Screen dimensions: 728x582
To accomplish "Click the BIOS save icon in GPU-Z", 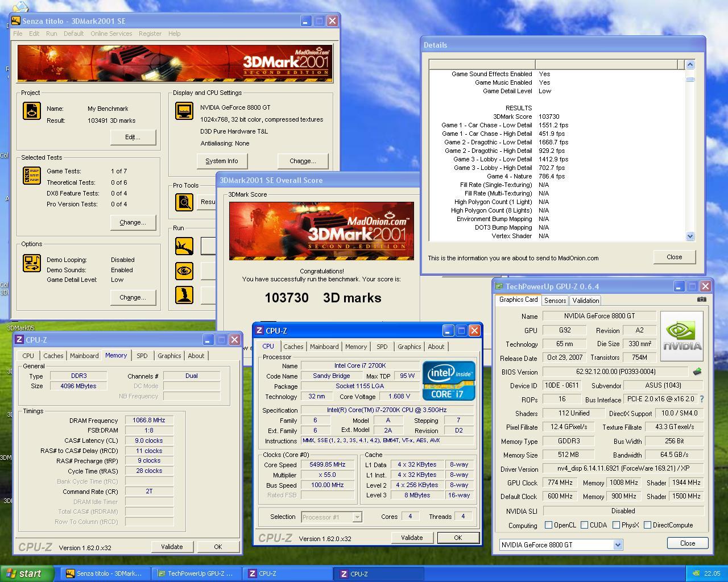I will point(697,372).
